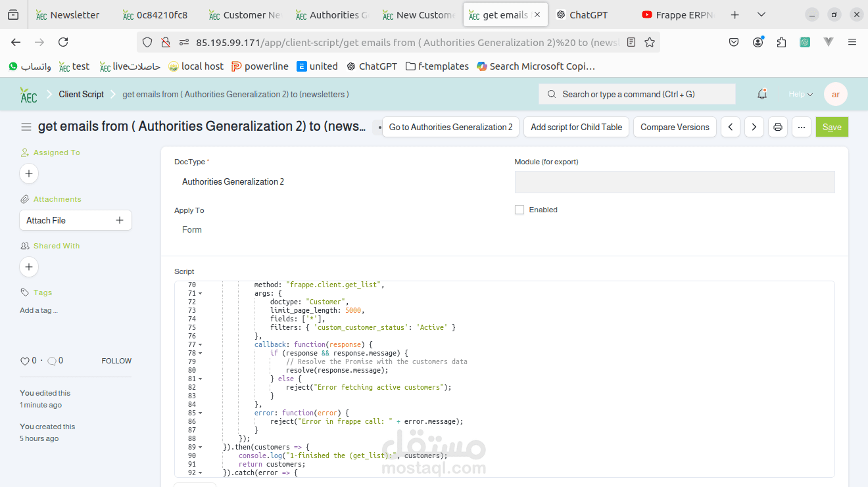Close the active 'get emails' tab
The width and height of the screenshot is (868, 487).
pyautogui.click(x=537, y=14)
